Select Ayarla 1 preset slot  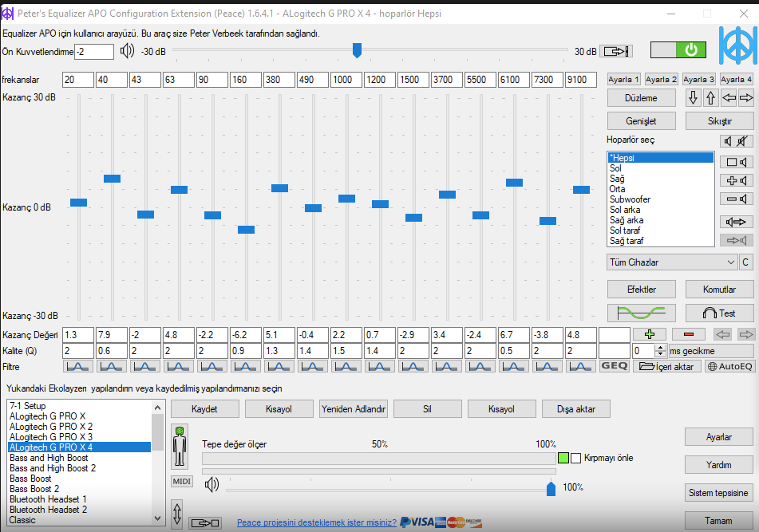click(624, 79)
